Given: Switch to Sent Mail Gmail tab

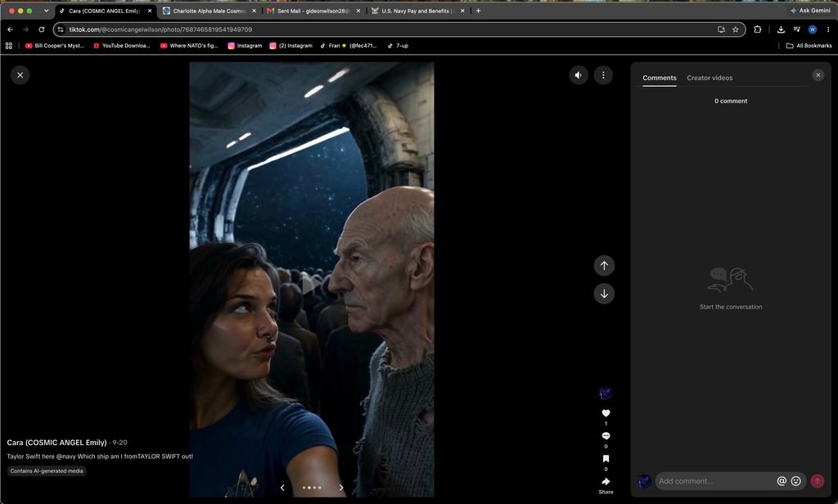Looking at the screenshot, I should pyautogui.click(x=313, y=11).
